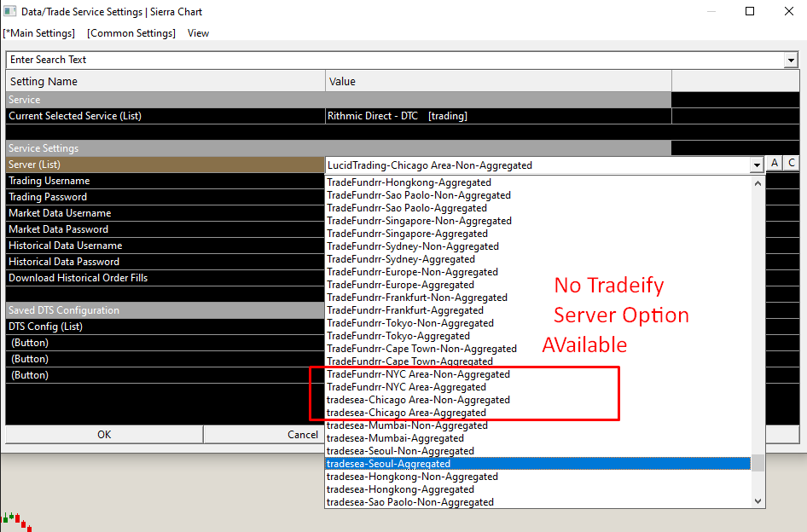Screen dimensions: 807x532
Task: Select the Trading Password setting
Action: click(x=165, y=197)
